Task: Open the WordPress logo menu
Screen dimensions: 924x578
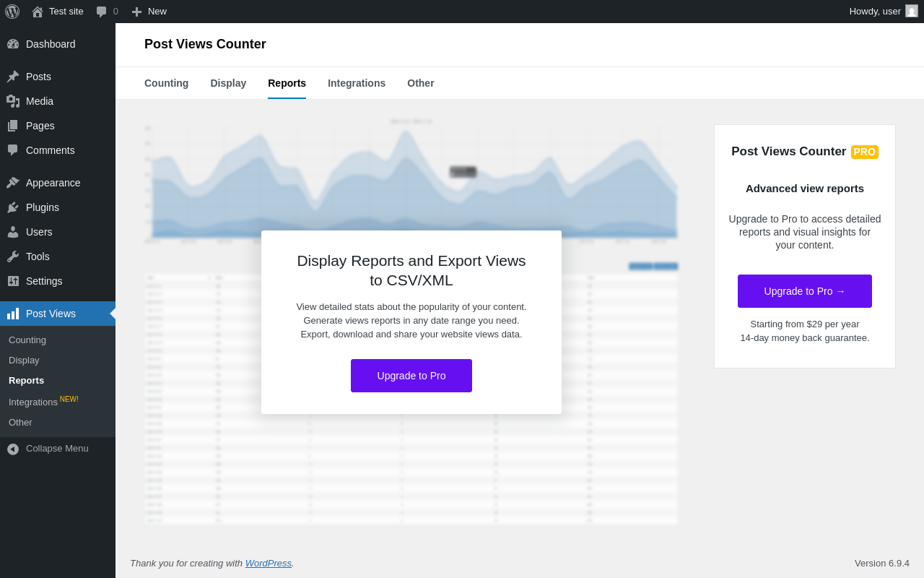Action: pyautogui.click(x=12, y=12)
